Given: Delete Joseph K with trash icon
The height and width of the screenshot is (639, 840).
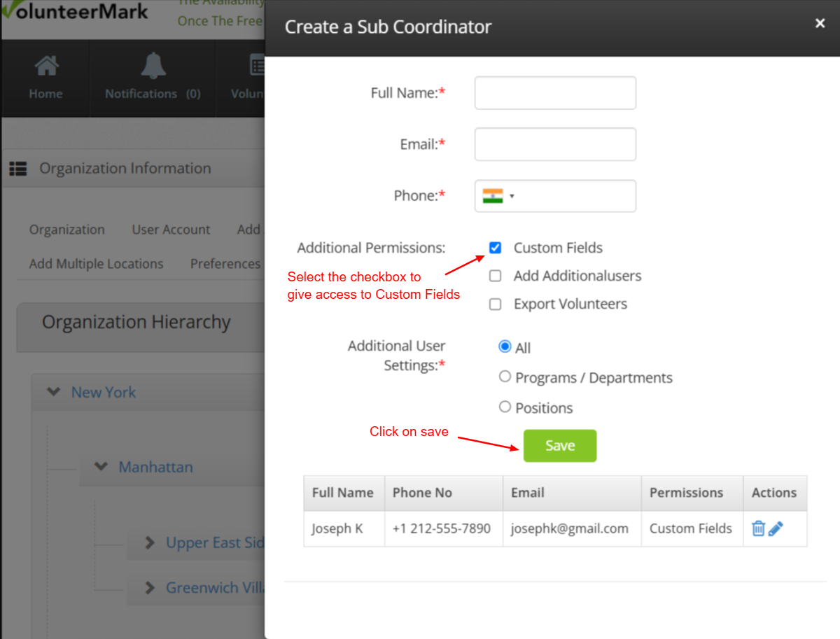Looking at the screenshot, I should [x=758, y=528].
